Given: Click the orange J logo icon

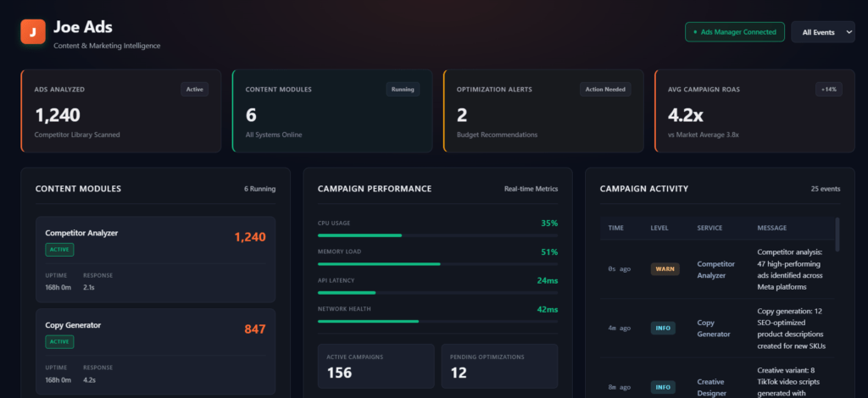Looking at the screenshot, I should coord(32,32).
